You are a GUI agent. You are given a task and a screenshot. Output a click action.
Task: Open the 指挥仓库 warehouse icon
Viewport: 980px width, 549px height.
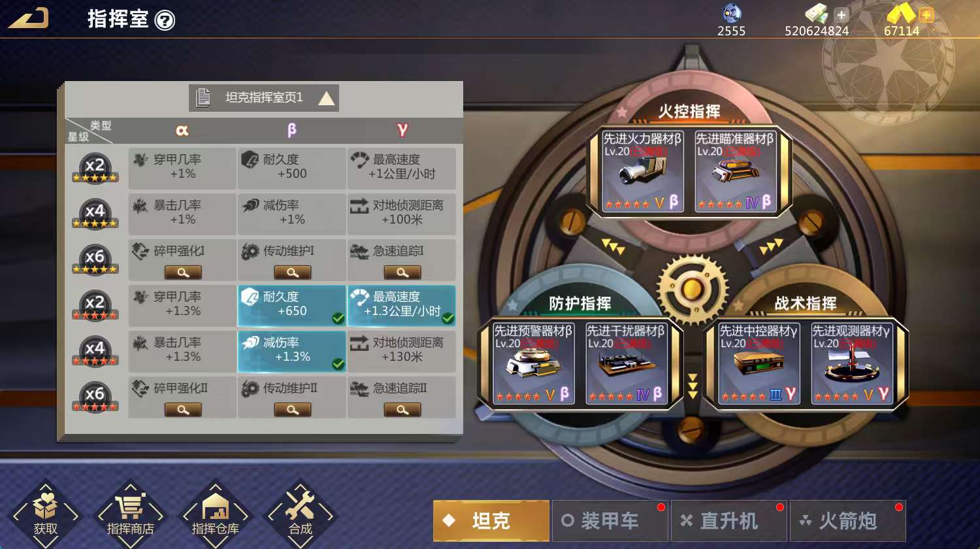(215, 507)
